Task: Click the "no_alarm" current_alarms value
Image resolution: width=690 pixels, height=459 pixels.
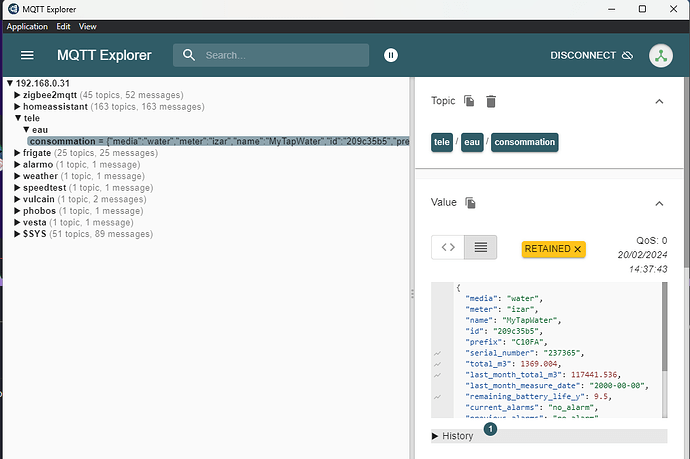Action: [x=571, y=408]
